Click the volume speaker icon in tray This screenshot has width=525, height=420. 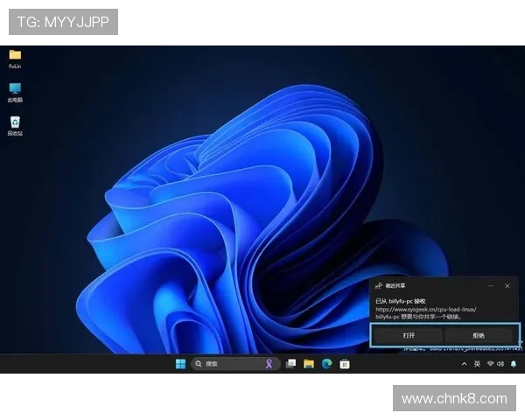pyautogui.click(x=500, y=364)
